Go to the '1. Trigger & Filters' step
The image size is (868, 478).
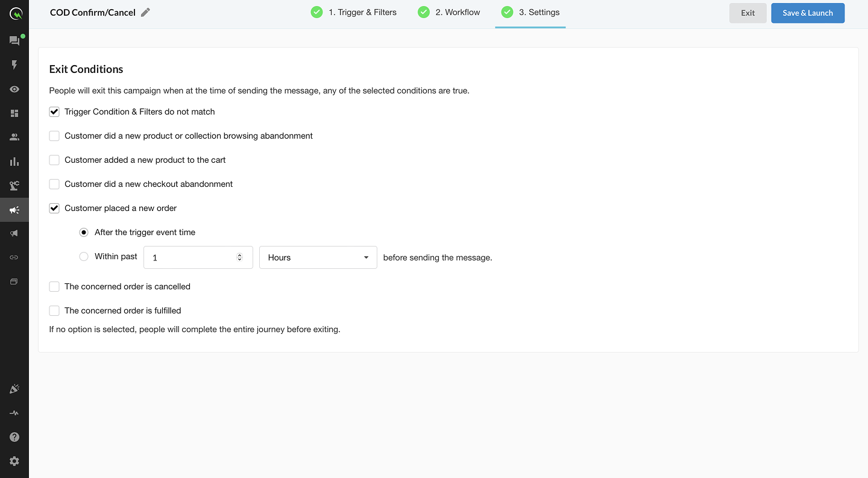click(x=354, y=13)
